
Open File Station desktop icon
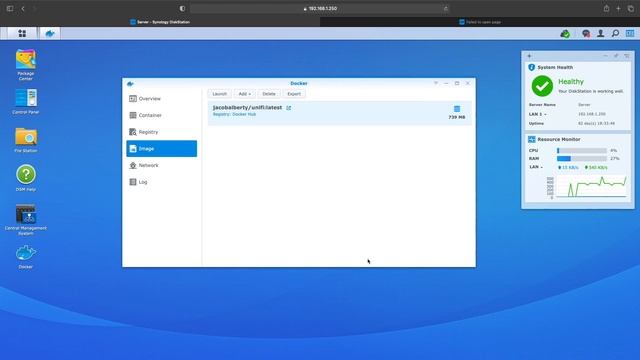click(x=26, y=140)
